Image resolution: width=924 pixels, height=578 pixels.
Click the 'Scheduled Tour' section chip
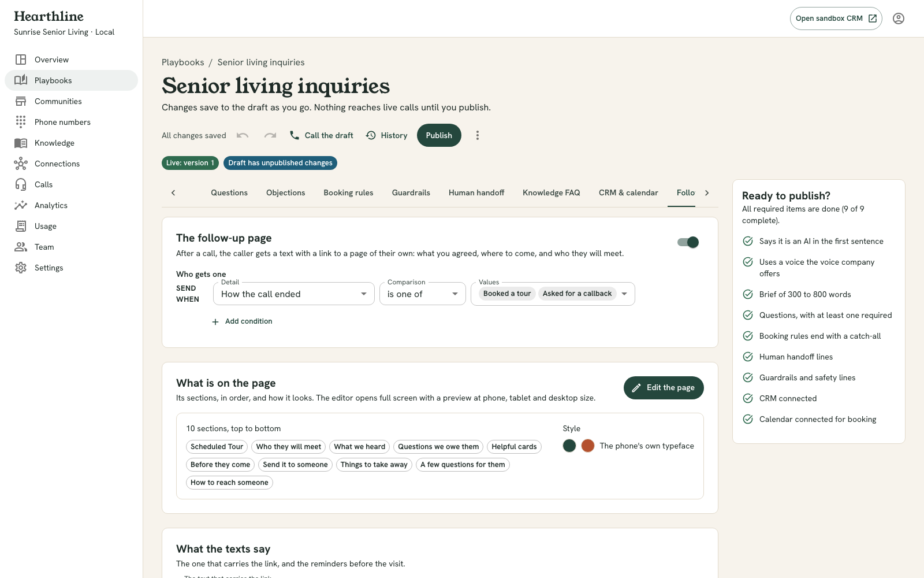point(217,447)
